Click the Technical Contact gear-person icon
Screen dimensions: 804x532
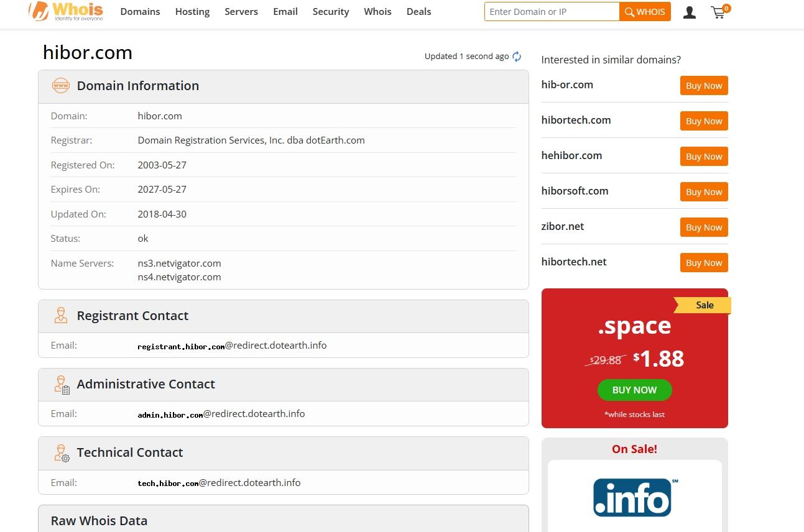click(62, 453)
